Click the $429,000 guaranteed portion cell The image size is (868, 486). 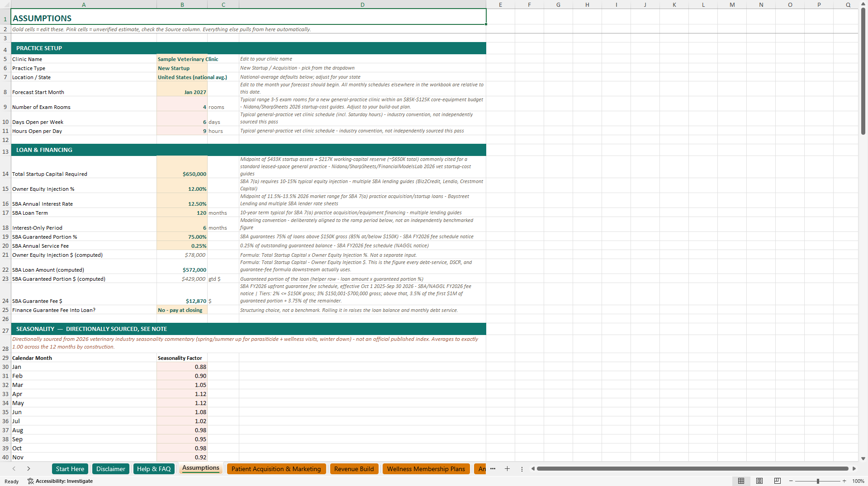tap(182, 278)
